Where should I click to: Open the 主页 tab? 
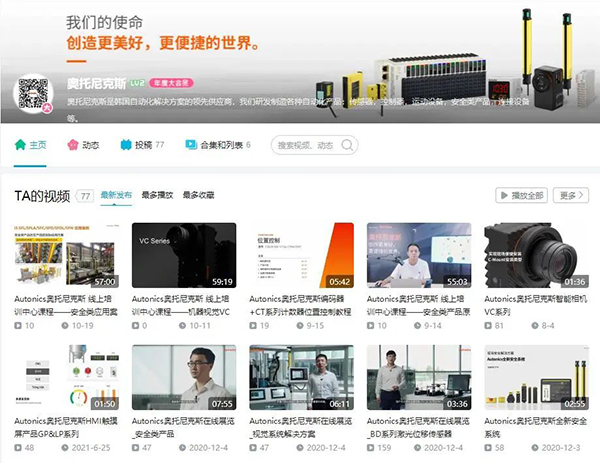click(x=30, y=145)
